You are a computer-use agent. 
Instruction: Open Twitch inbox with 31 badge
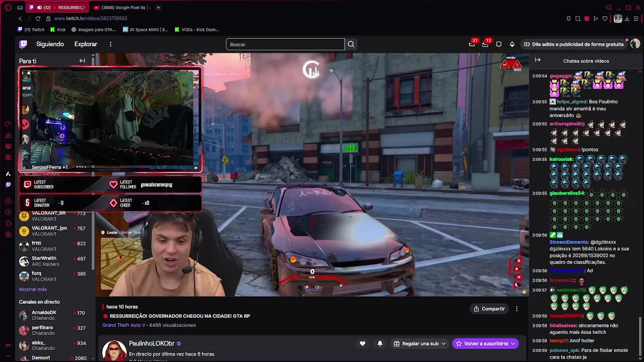(472, 44)
